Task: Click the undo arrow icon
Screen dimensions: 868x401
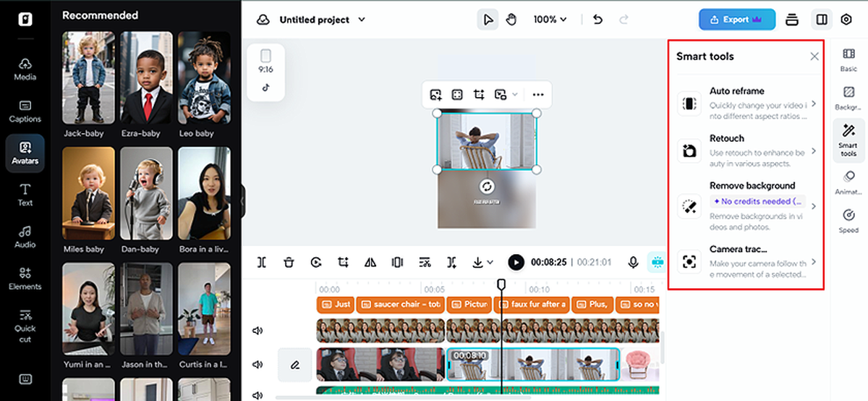Action: tap(597, 20)
